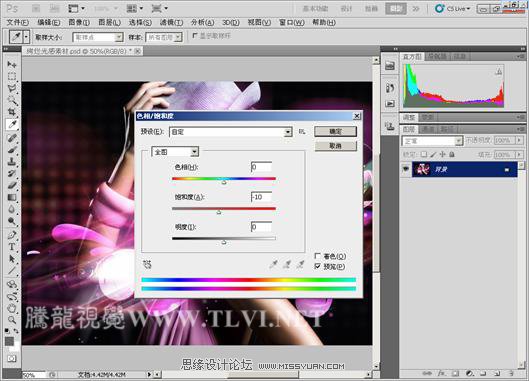529x381 pixels.
Task: Toggle lock image pixels brush icon
Action: coord(433,154)
